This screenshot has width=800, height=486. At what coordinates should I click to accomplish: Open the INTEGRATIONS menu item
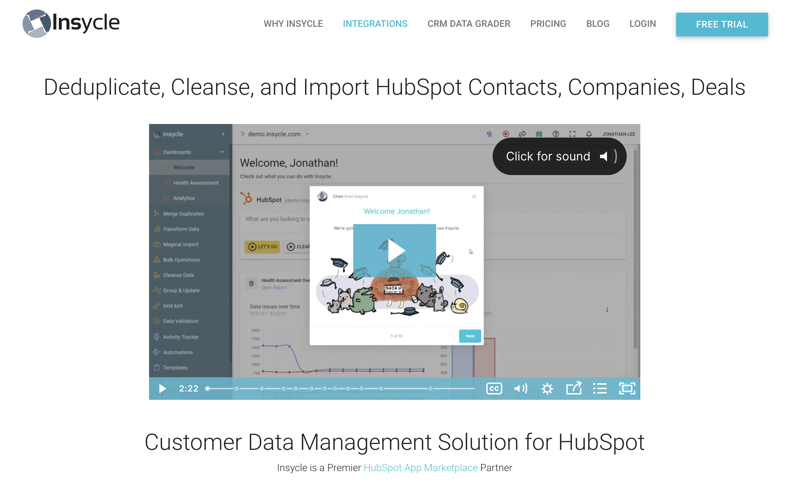click(375, 24)
